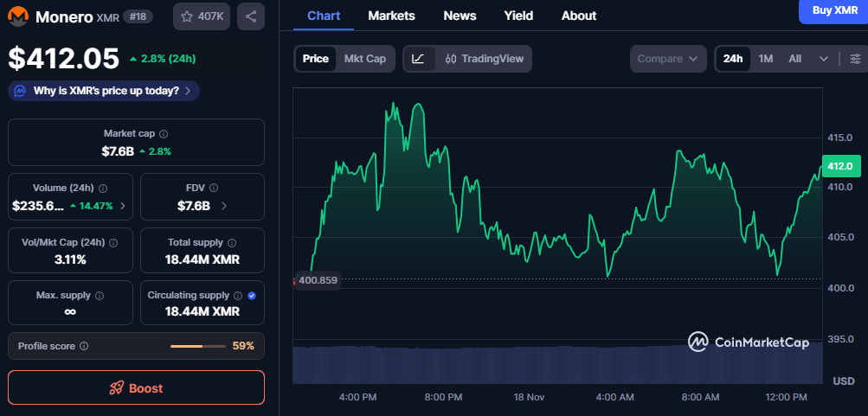This screenshot has width=868, height=416.
Task: Click the Profile score progress bar
Action: point(198,346)
